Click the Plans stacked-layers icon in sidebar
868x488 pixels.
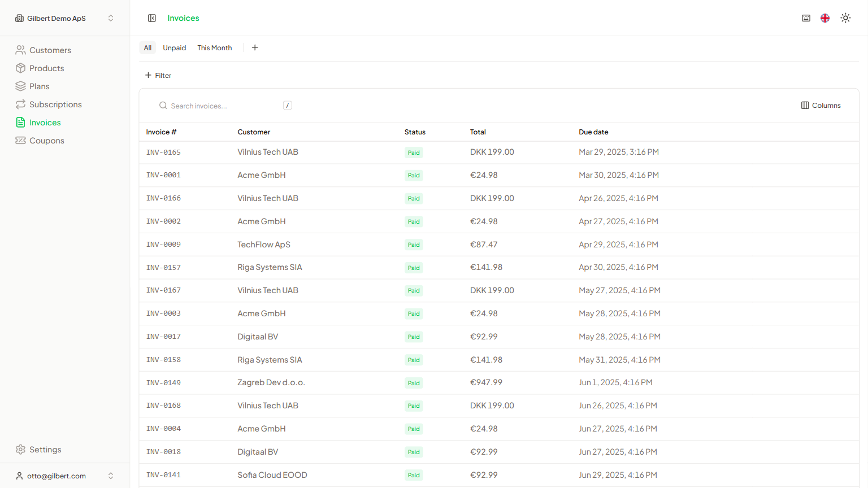(20, 86)
